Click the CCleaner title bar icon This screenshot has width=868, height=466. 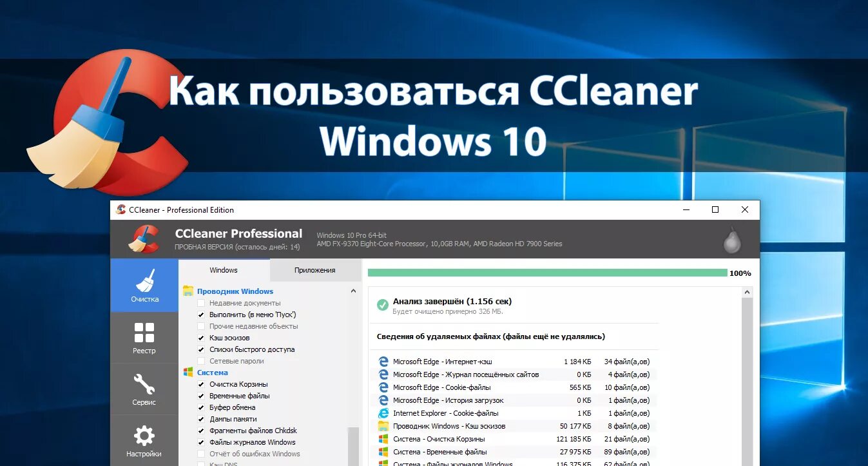coord(121,209)
